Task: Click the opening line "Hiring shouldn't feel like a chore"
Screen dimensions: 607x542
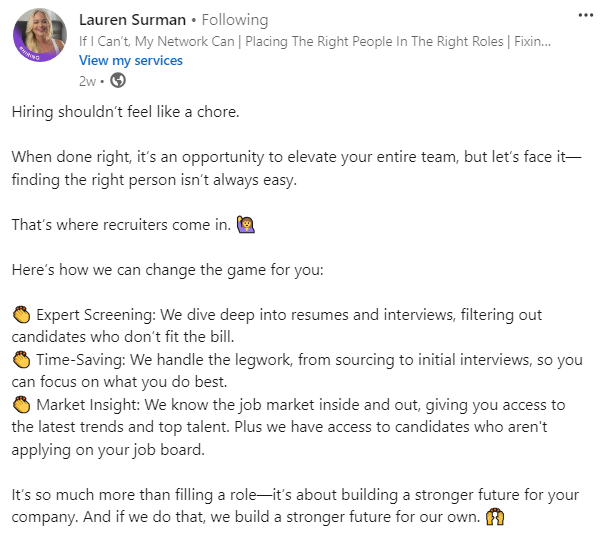Action: pyautogui.click(x=126, y=112)
